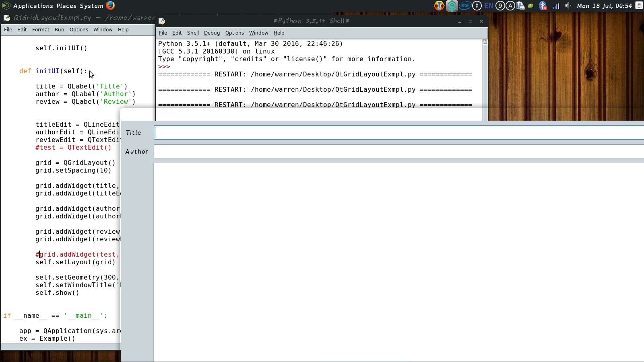Viewport: 644px width, 362px height.
Task: Click the EN keyboard layout indicator
Action: pos(489,6)
